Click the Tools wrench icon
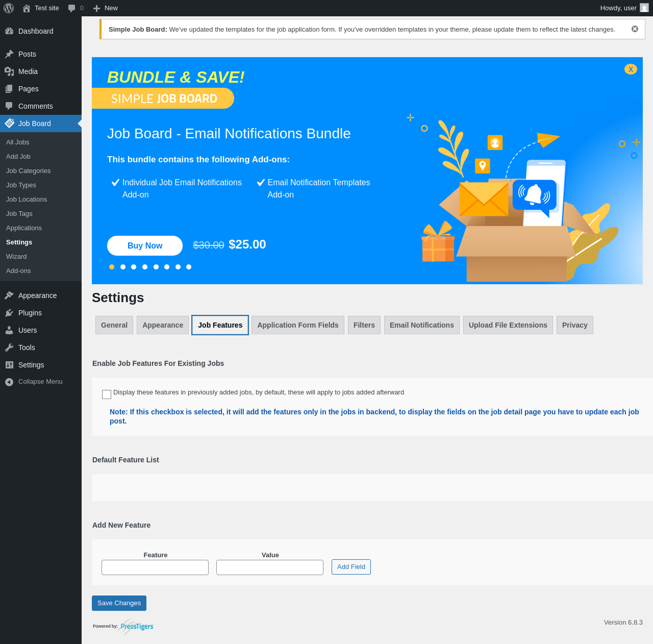Image resolution: width=653 pixels, height=644 pixels. 9,348
